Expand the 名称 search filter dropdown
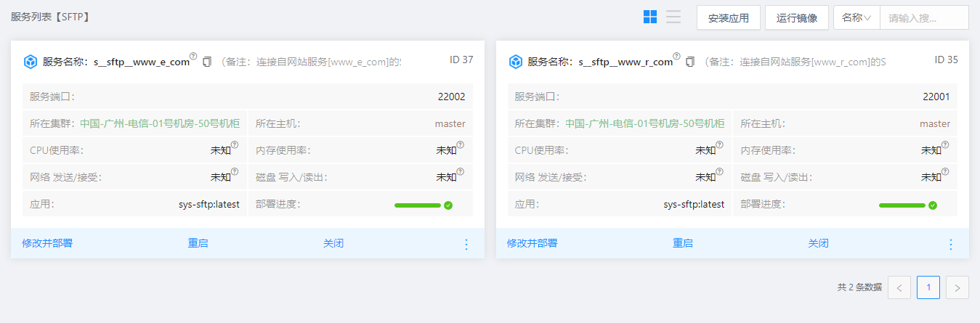980x323 pixels. (x=857, y=17)
